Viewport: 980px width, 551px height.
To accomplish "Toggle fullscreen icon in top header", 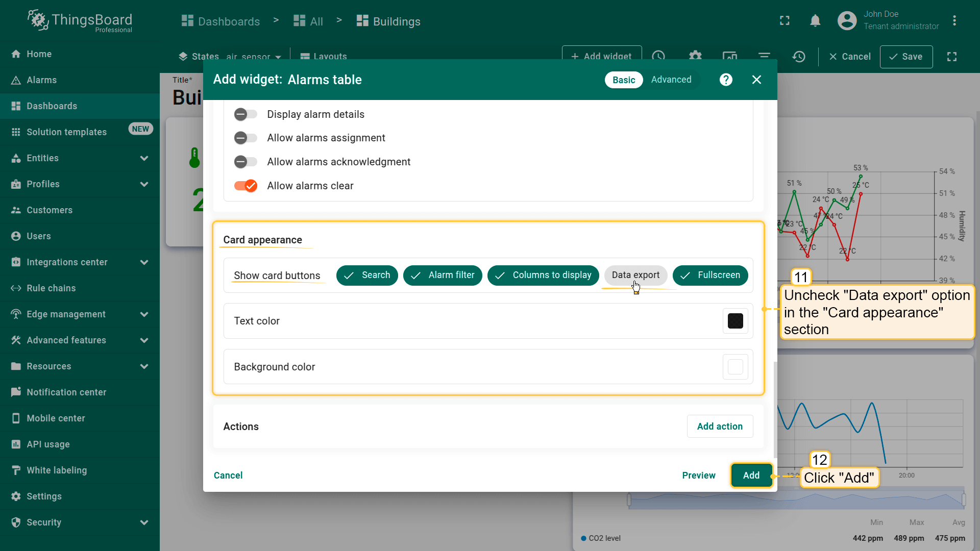I will 785,21.
